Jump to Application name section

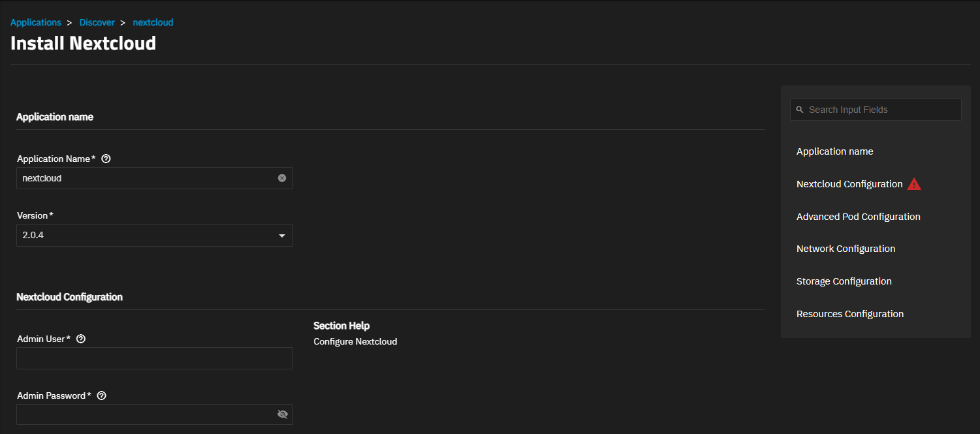pyautogui.click(x=834, y=151)
